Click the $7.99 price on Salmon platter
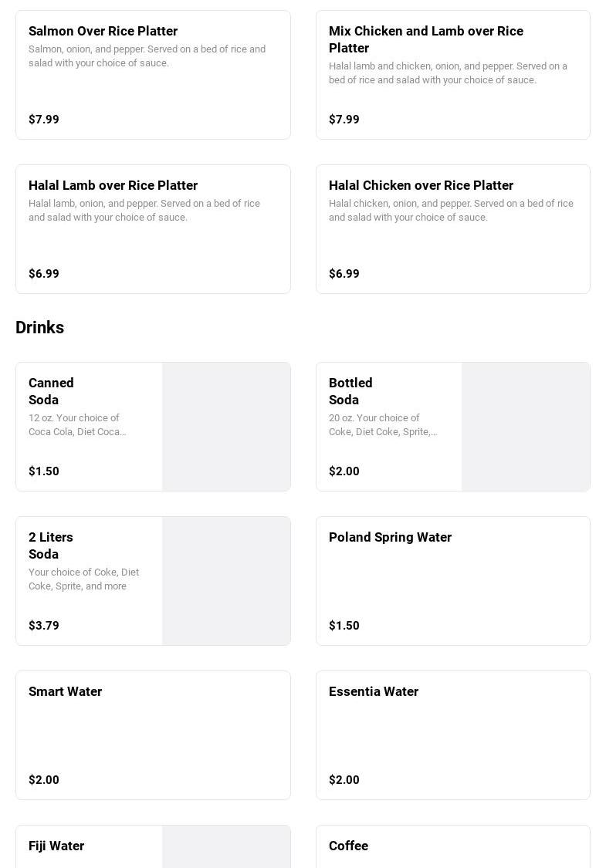This screenshot has width=606, height=868. (44, 120)
